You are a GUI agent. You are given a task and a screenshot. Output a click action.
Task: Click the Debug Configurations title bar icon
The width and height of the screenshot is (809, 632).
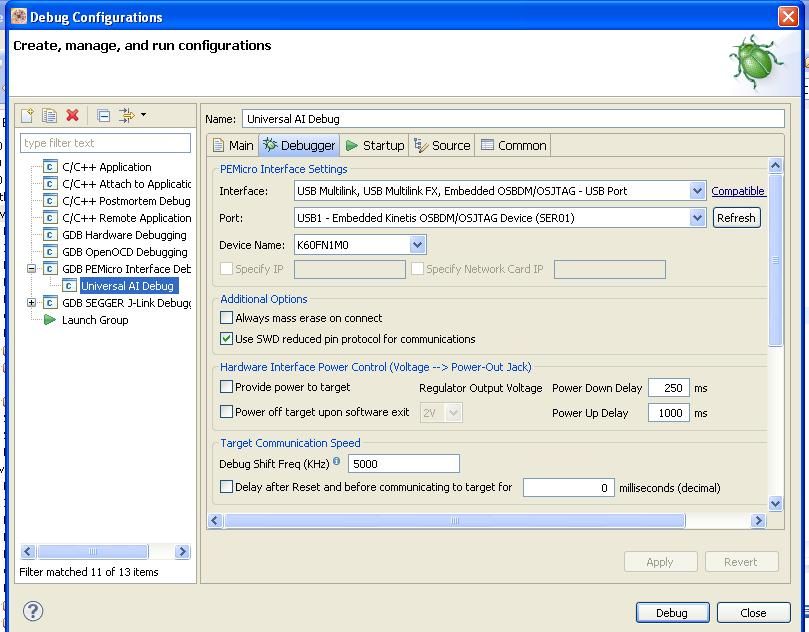(x=19, y=17)
